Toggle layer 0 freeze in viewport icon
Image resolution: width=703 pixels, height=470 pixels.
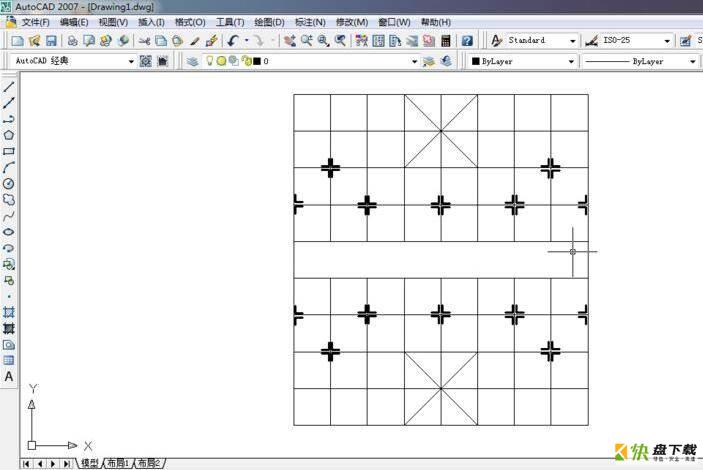[234, 61]
